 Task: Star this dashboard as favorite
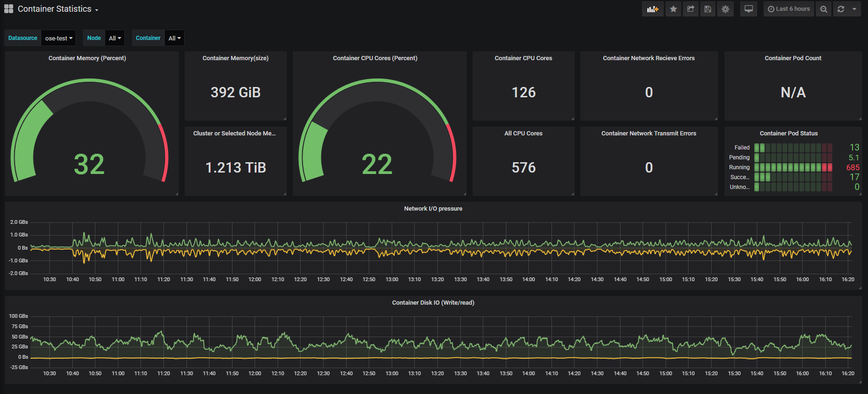(673, 9)
